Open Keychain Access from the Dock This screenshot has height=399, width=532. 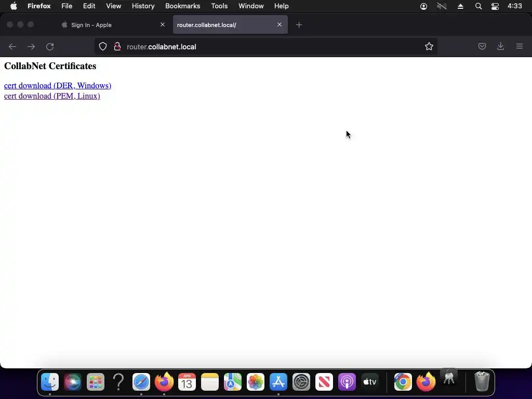449,378
